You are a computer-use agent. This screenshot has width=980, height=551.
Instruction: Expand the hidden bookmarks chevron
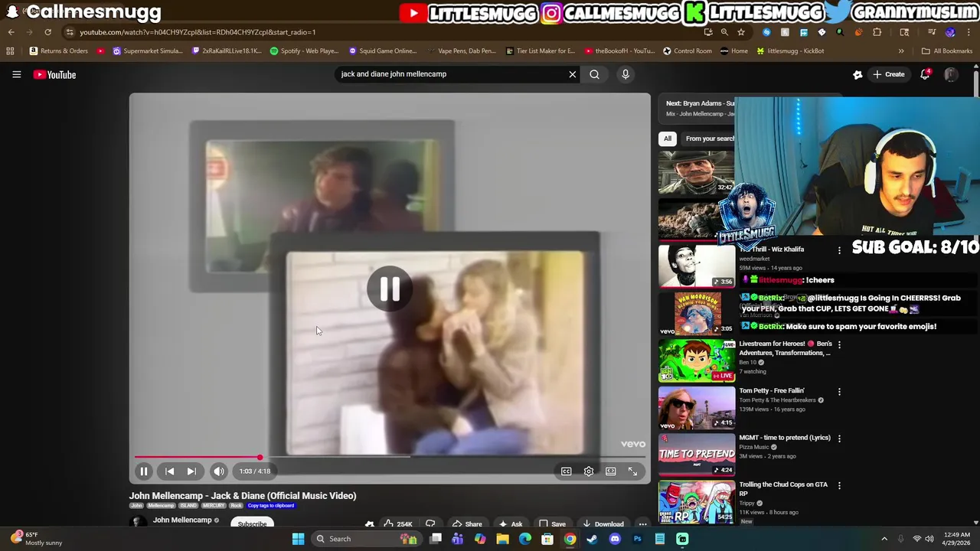901,51
